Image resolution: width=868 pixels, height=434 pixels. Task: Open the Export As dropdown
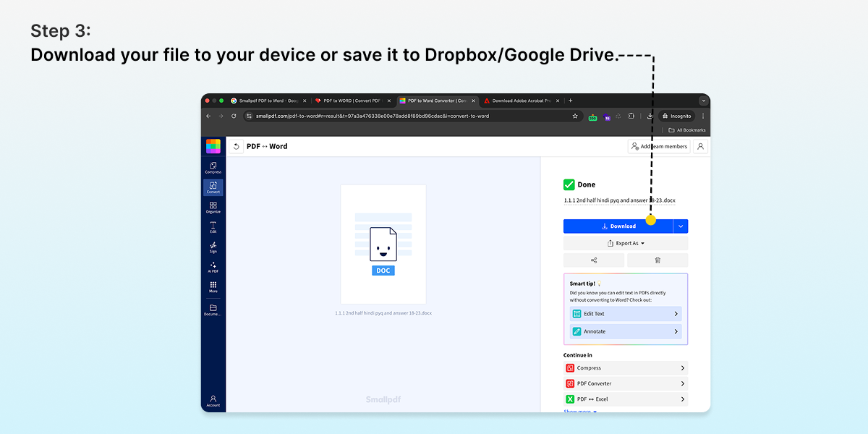(x=626, y=244)
